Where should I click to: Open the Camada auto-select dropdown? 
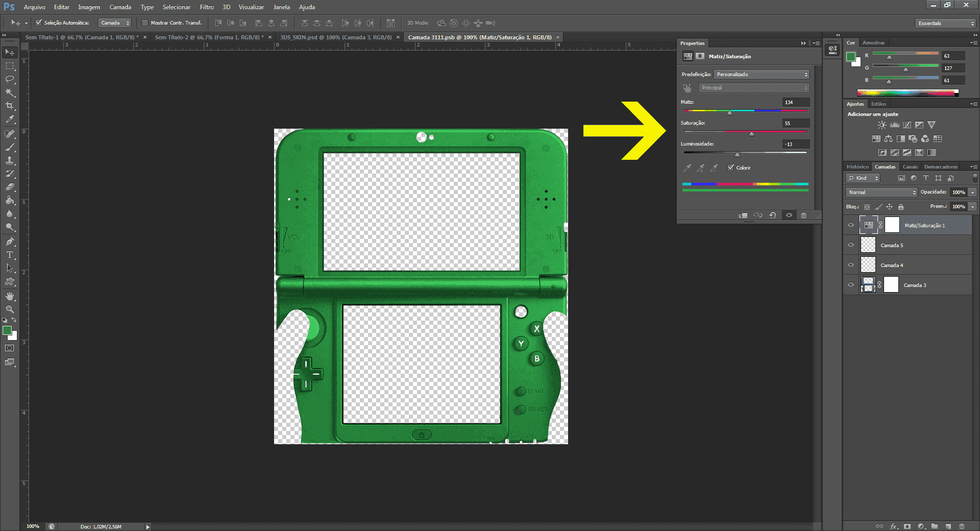tap(114, 23)
